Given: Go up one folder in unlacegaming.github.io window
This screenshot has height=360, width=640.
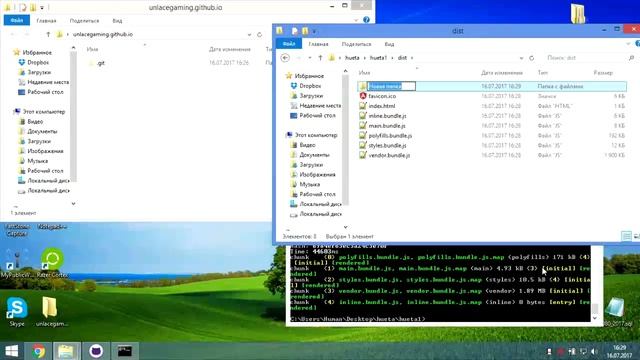Looking at the screenshot, I should tap(48, 35).
